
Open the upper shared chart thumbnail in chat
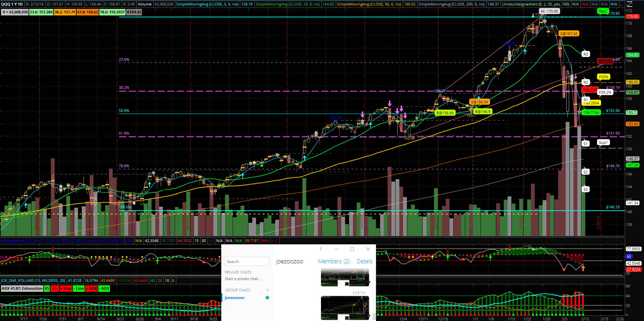[x=345, y=277]
